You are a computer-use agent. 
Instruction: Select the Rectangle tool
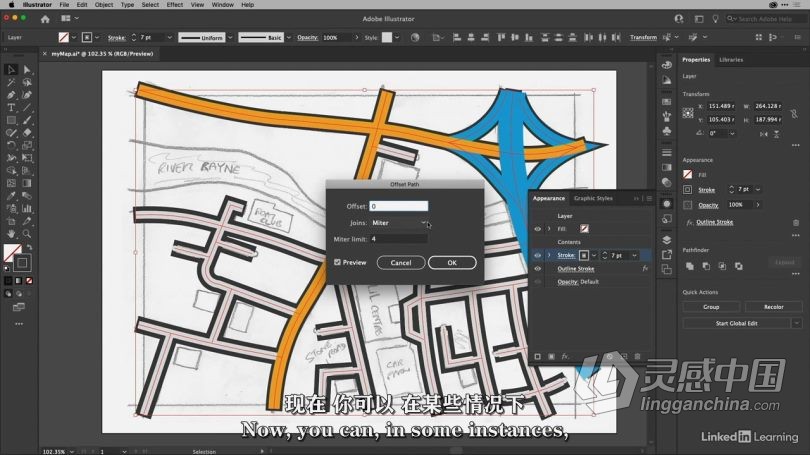point(11,120)
